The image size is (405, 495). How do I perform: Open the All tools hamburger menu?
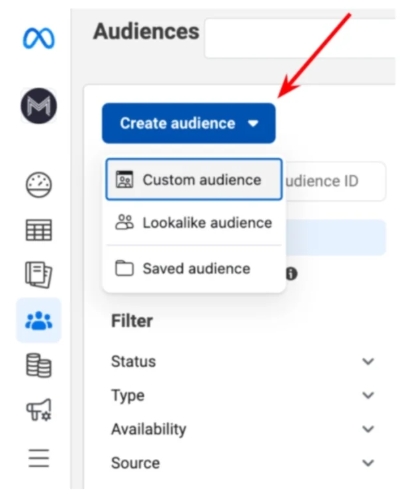click(39, 458)
